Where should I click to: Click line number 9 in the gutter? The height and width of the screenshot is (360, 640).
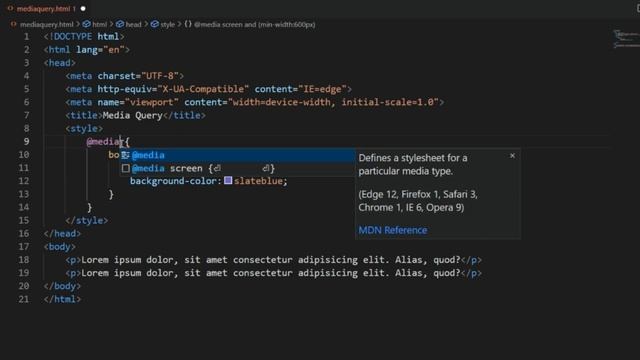26,142
